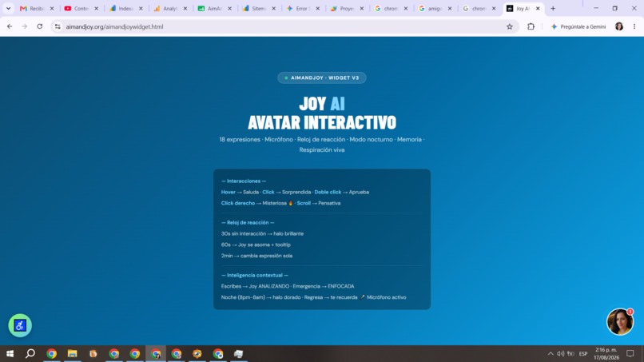The image size is (644, 362).
Task: Go forward in browser history
Action: (25, 26)
